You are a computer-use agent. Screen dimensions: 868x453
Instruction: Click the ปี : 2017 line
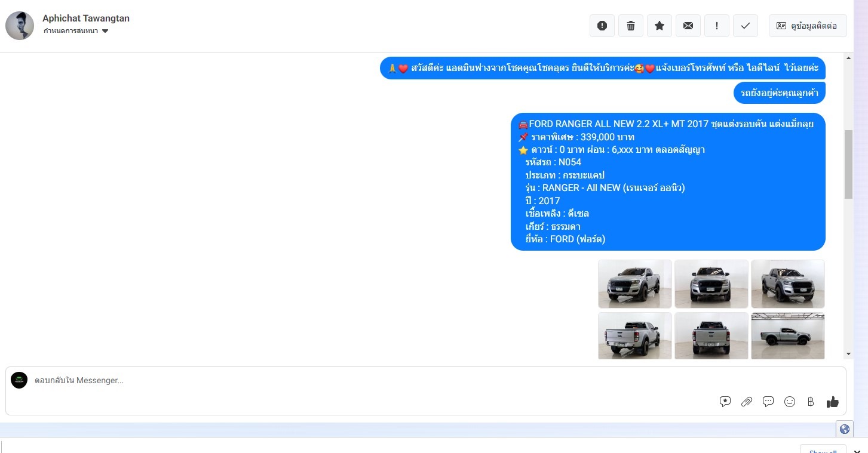coord(542,201)
